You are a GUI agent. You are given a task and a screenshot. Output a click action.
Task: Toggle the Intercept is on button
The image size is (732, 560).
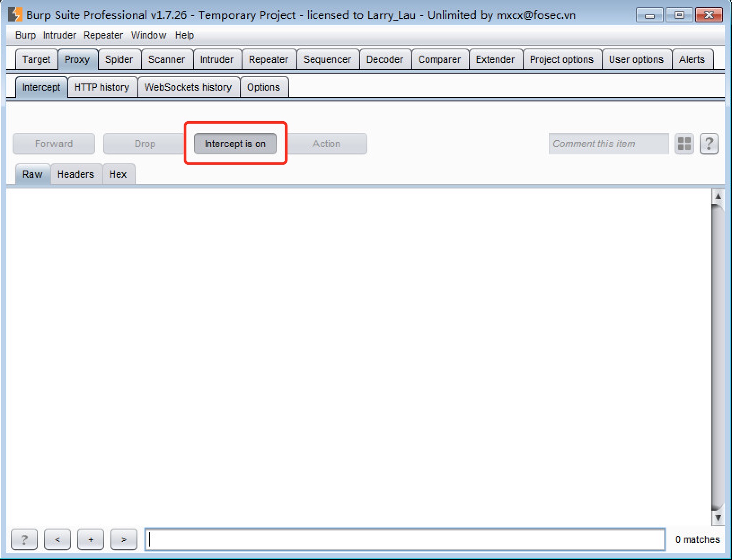235,144
